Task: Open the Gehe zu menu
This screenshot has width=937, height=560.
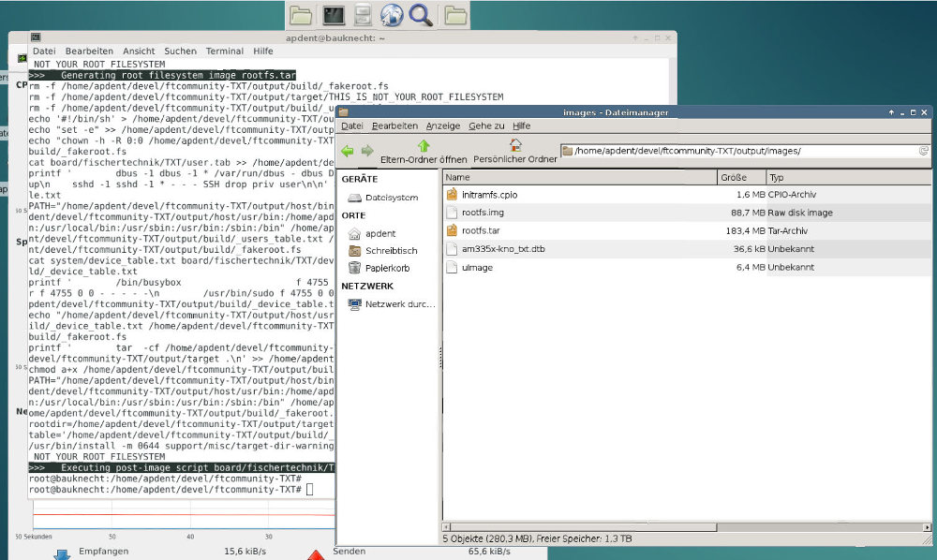Action: click(486, 125)
